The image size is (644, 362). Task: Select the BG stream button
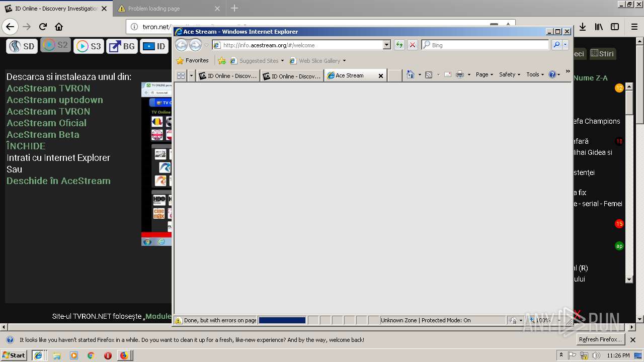122,46
